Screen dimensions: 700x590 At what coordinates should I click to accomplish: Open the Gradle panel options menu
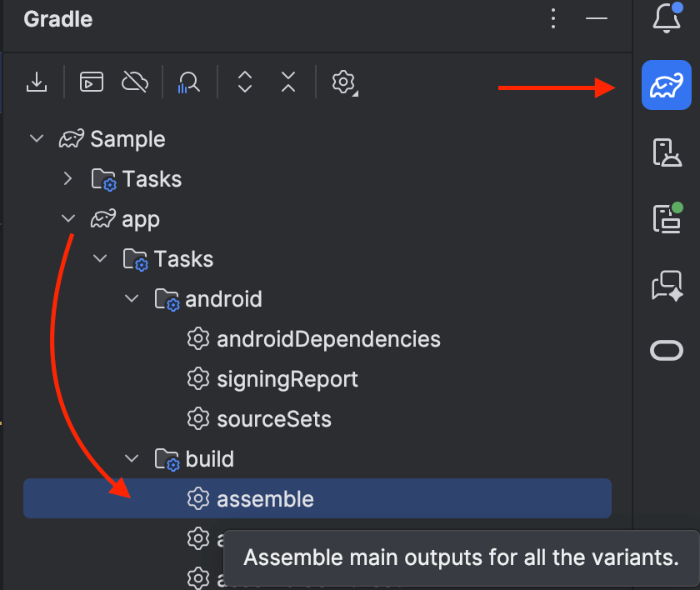tap(553, 18)
